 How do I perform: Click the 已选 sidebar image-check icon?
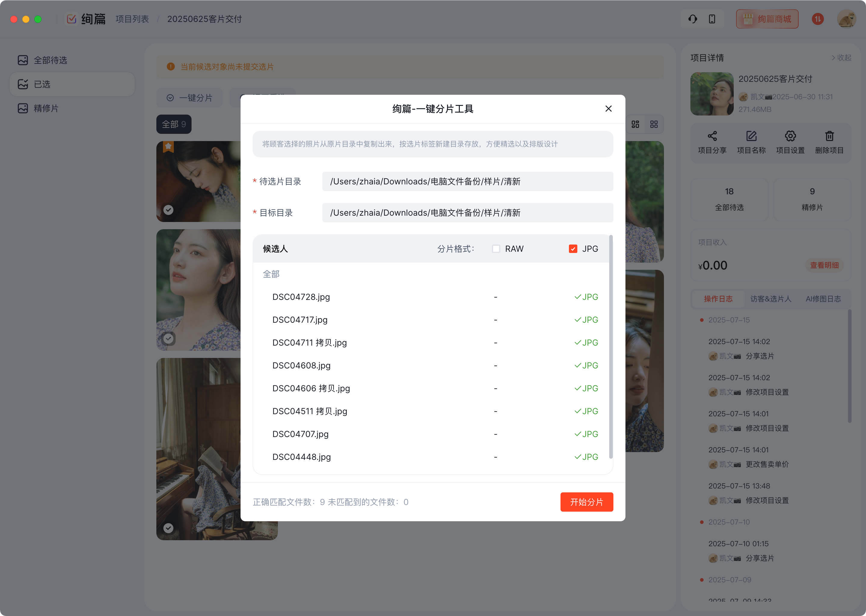tap(23, 84)
